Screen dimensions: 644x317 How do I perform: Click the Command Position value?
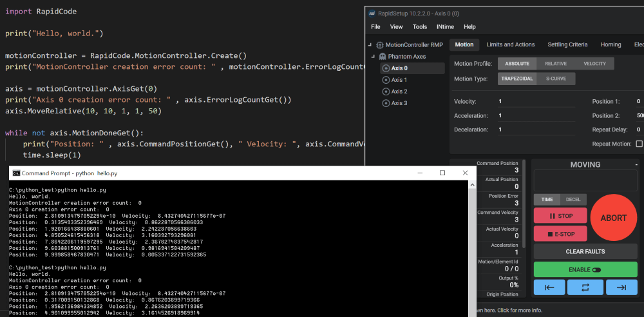pyautogui.click(x=516, y=170)
